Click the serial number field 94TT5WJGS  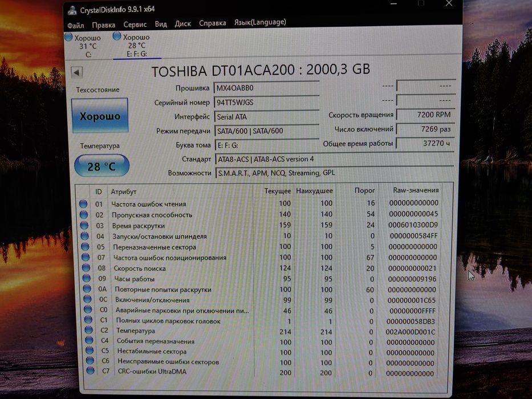[x=267, y=102]
